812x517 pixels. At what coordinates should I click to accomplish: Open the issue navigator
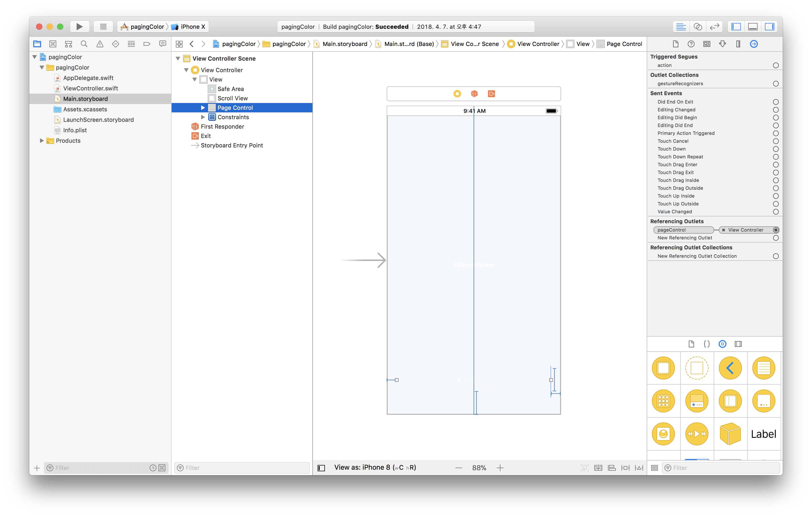point(100,44)
